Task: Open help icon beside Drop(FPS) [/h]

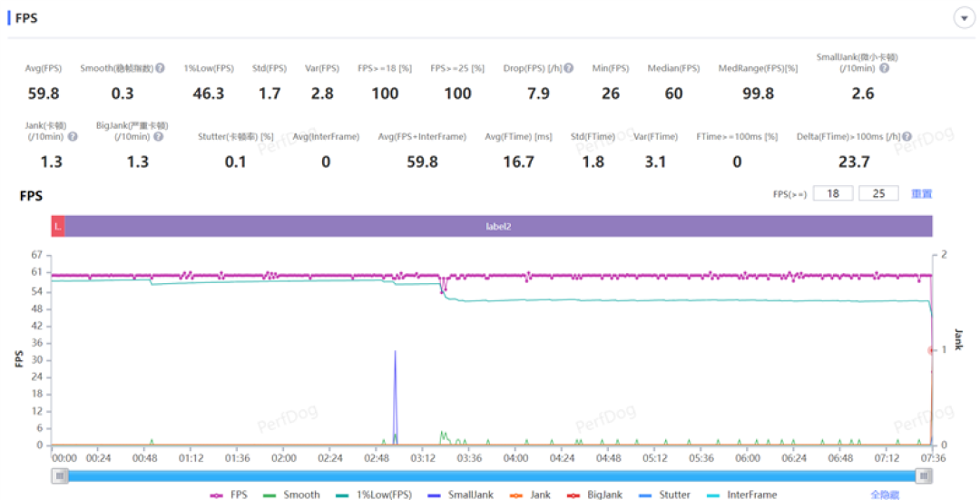Action: coord(569,68)
